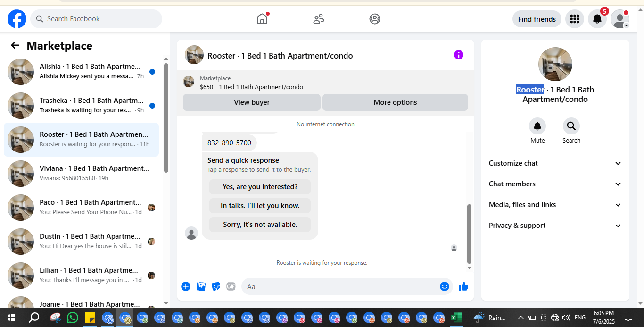Open the notifications bell

597,19
